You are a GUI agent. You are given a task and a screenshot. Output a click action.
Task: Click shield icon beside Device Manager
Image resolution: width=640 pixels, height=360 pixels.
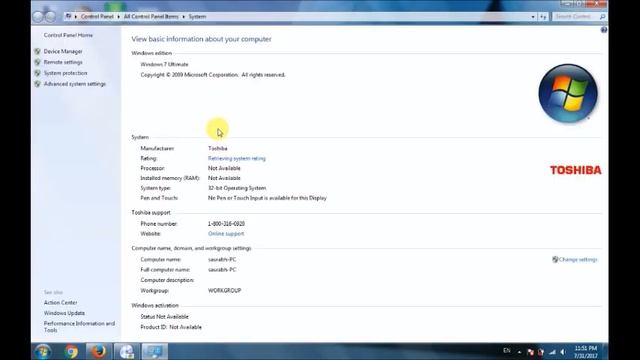click(38, 51)
